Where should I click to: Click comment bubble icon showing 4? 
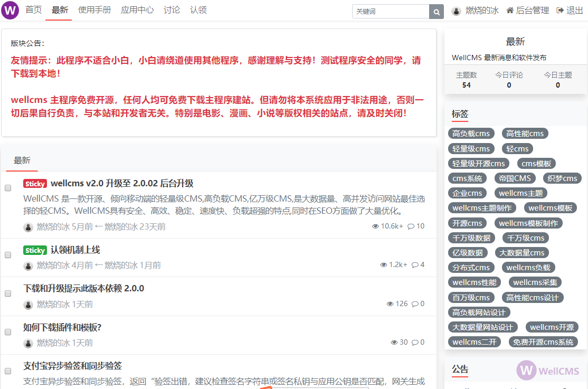[x=415, y=265]
